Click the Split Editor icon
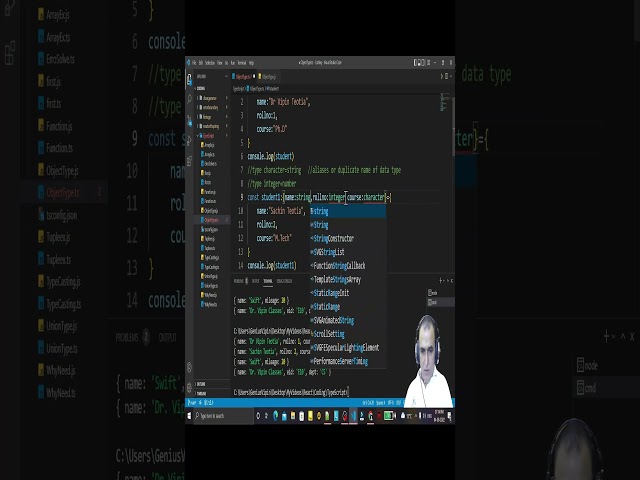The image size is (640, 480). [x=447, y=76]
